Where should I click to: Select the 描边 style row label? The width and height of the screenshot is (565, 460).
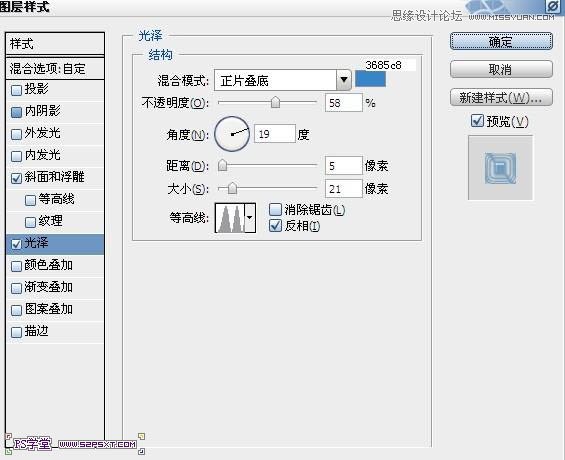click(x=36, y=331)
